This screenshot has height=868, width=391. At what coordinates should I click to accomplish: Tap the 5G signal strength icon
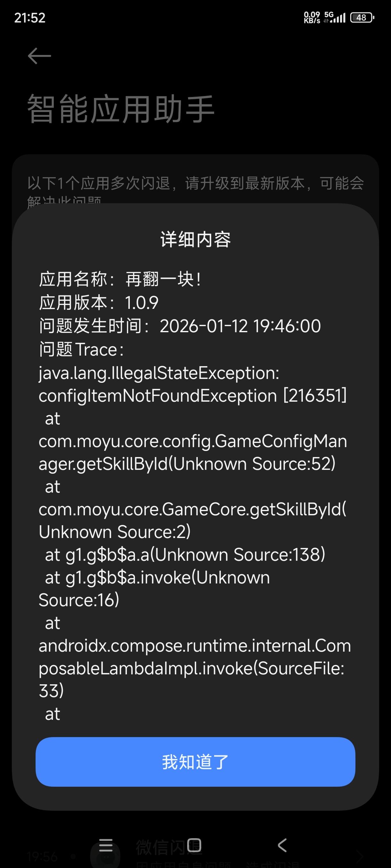[335, 17]
